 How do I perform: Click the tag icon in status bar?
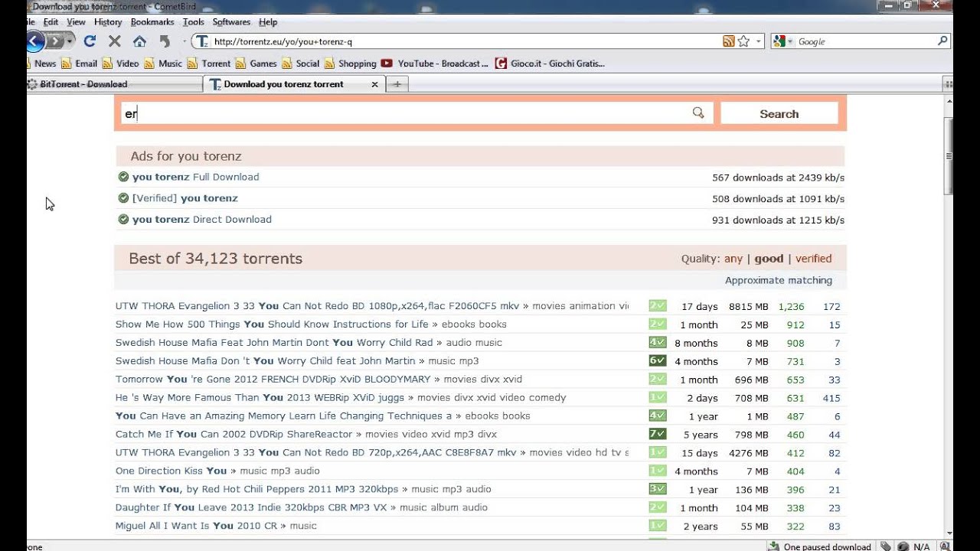click(x=885, y=546)
